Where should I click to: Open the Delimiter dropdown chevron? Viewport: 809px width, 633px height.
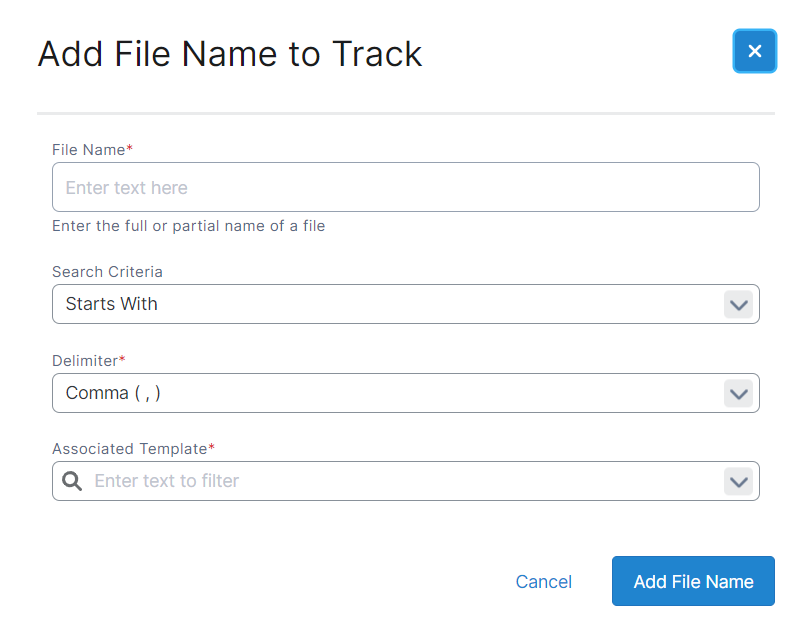[738, 394]
